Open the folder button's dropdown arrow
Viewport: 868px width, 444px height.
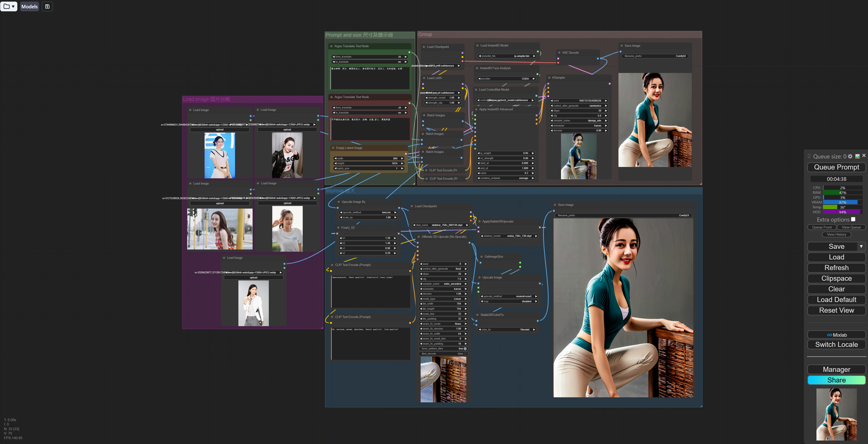click(13, 6)
